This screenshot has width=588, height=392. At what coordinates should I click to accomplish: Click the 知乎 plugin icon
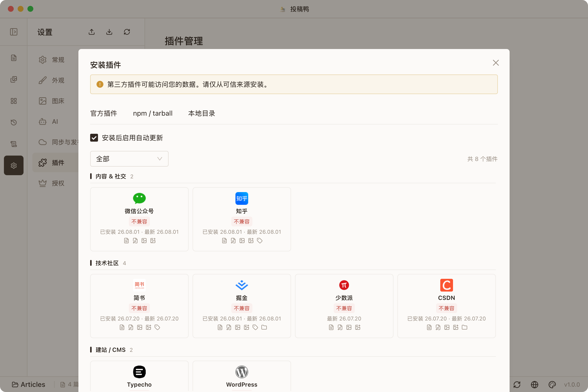point(242,198)
